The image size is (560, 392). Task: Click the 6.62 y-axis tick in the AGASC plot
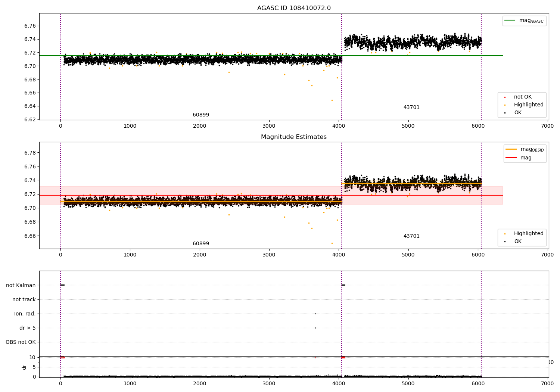point(30,119)
